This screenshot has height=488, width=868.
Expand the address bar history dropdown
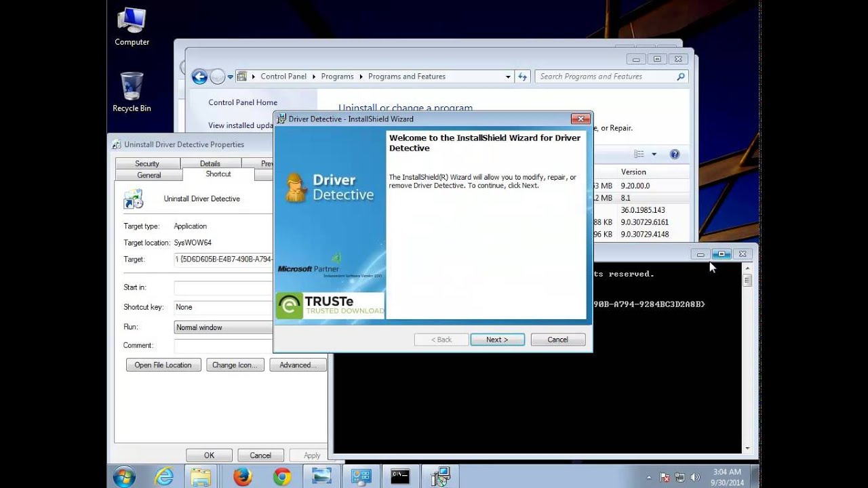[x=508, y=77]
